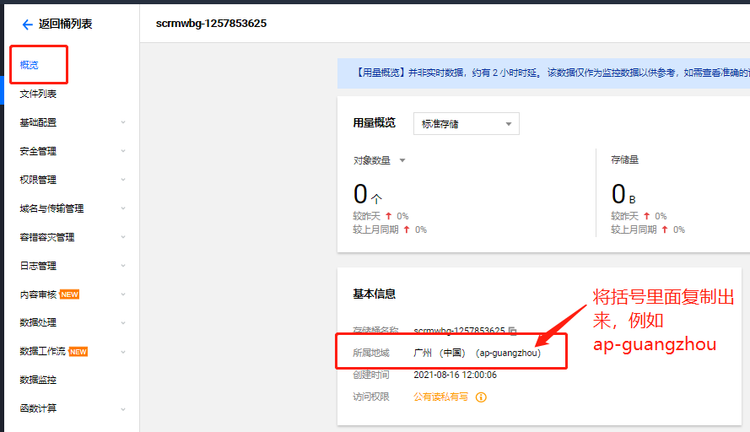Open the 数据监控 data monitoring page
The width and height of the screenshot is (750, 432).
point(38,380)
